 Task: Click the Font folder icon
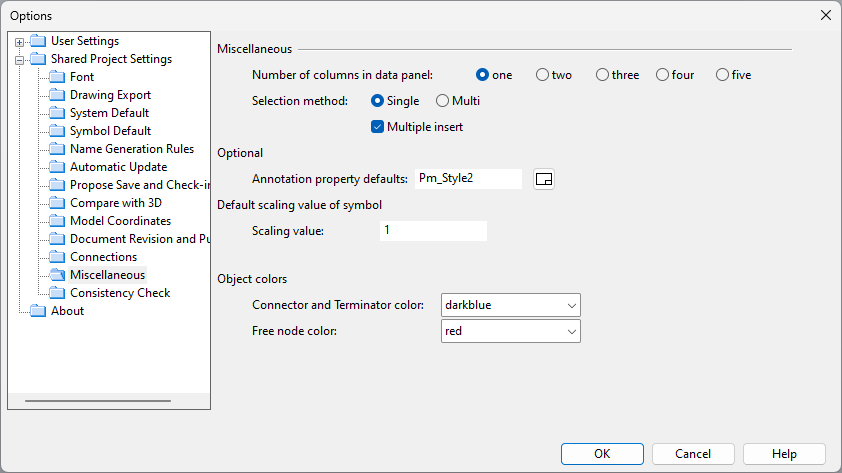57,77
